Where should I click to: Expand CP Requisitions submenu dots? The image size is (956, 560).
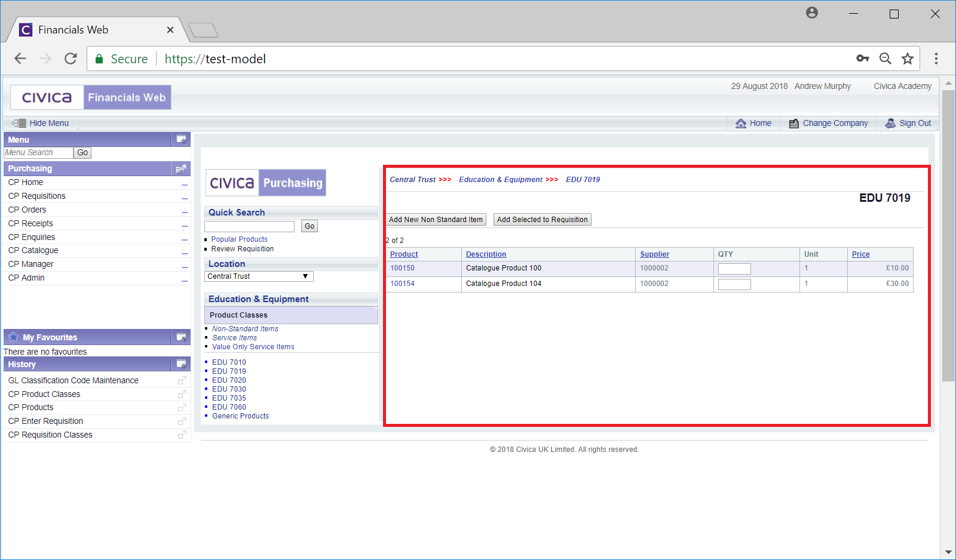(185, 199)
